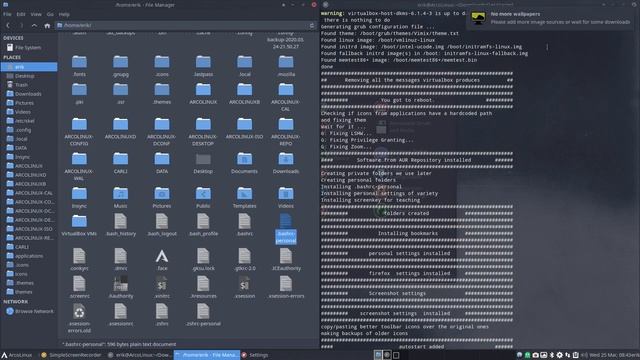The image size is (640, 360).
Task: Switch to SimpleScreenRecorder in the taskbar
Action: (71, 355)
